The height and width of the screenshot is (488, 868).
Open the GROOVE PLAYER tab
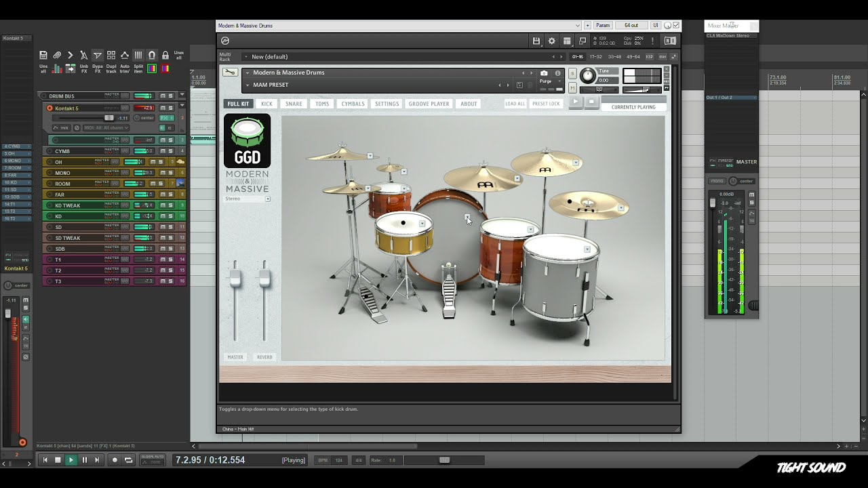tap(429, 104)
